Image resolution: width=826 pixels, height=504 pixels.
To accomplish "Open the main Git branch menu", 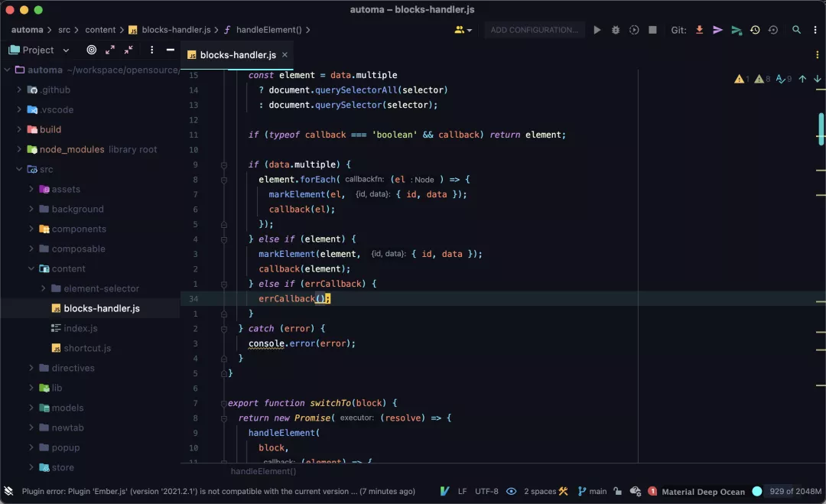I will pyautogui.click(x=592, y=491).
